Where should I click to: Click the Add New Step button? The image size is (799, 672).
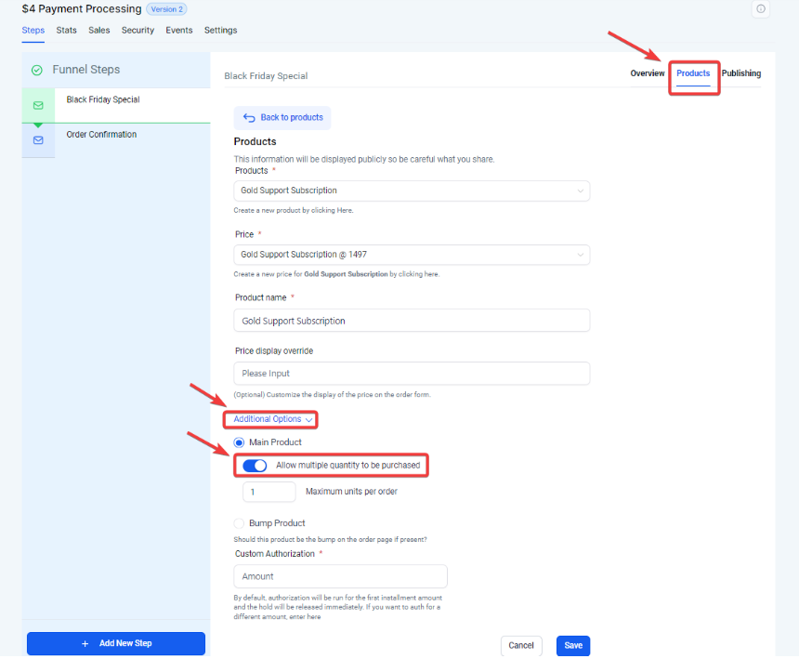tap(116, 643)
